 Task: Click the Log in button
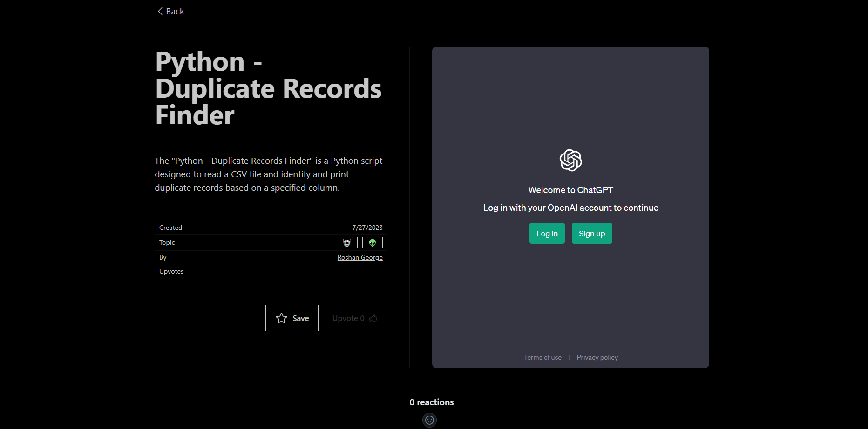point(547,234)
